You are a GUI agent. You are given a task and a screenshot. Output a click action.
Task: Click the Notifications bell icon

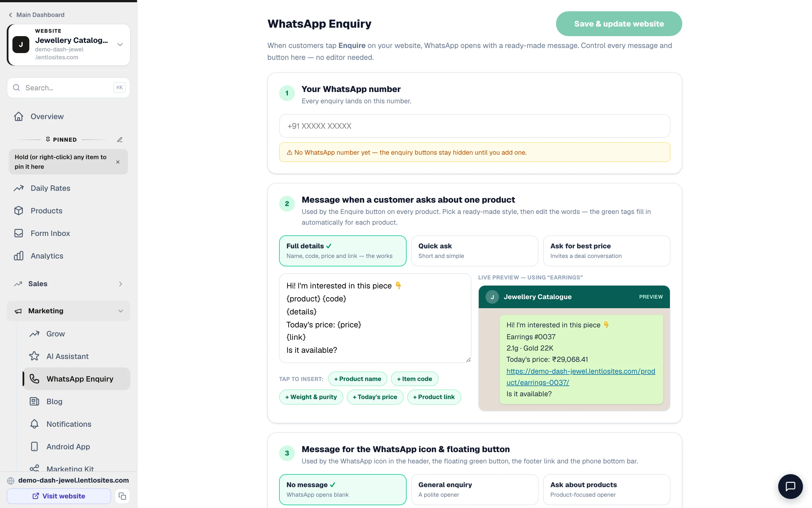pos(34,424)
